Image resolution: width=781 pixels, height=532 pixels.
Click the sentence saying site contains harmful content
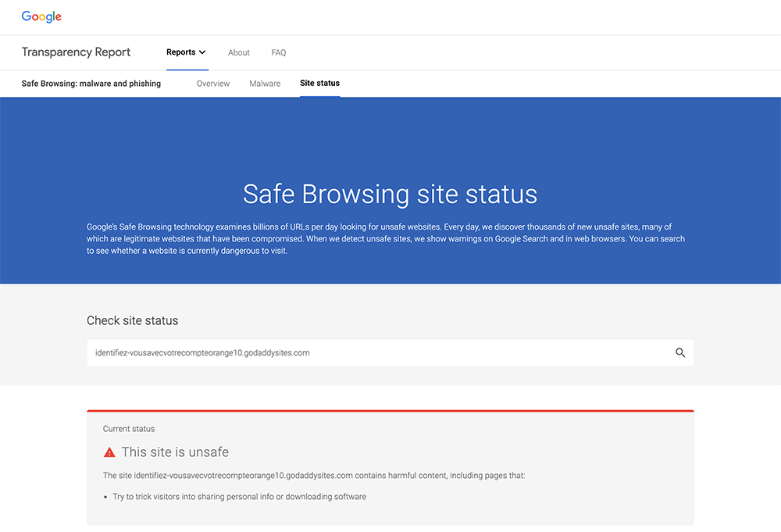point(314,475)
